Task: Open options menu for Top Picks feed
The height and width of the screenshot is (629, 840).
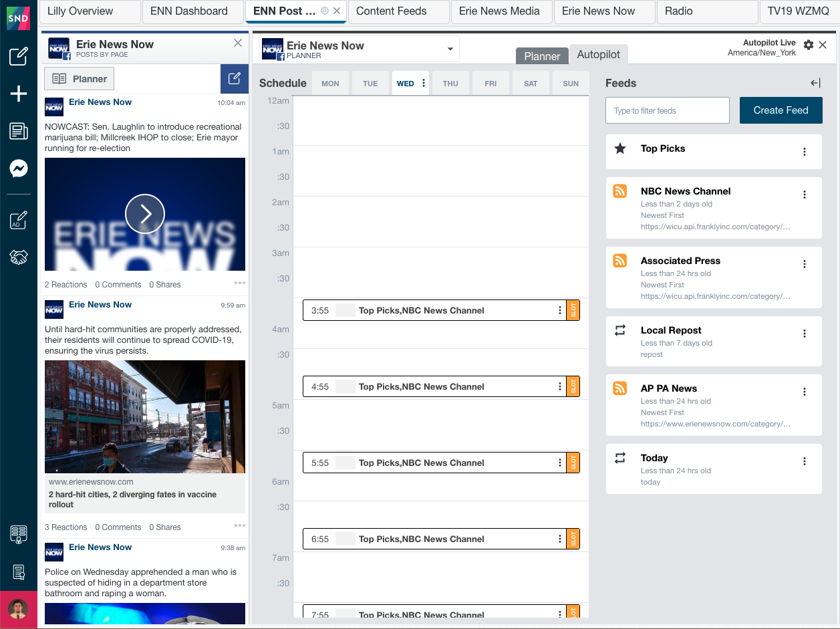Action: [805, 152]
